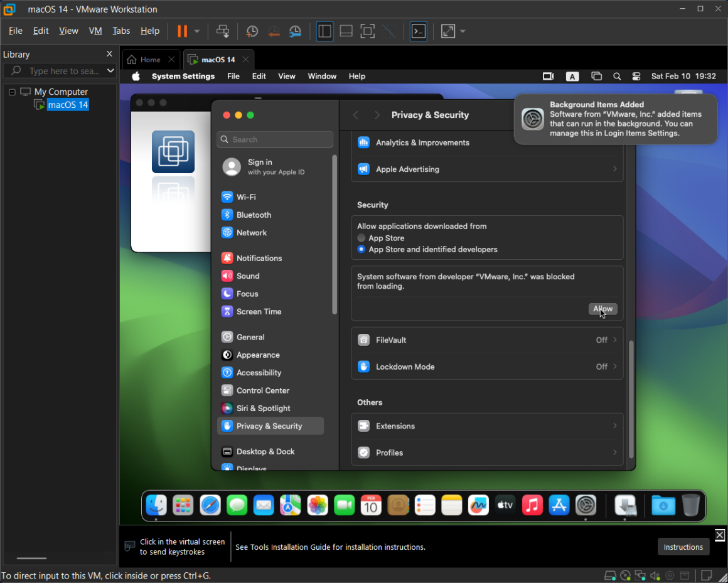Open the Library search dropdown arrow

coord(110,70)
